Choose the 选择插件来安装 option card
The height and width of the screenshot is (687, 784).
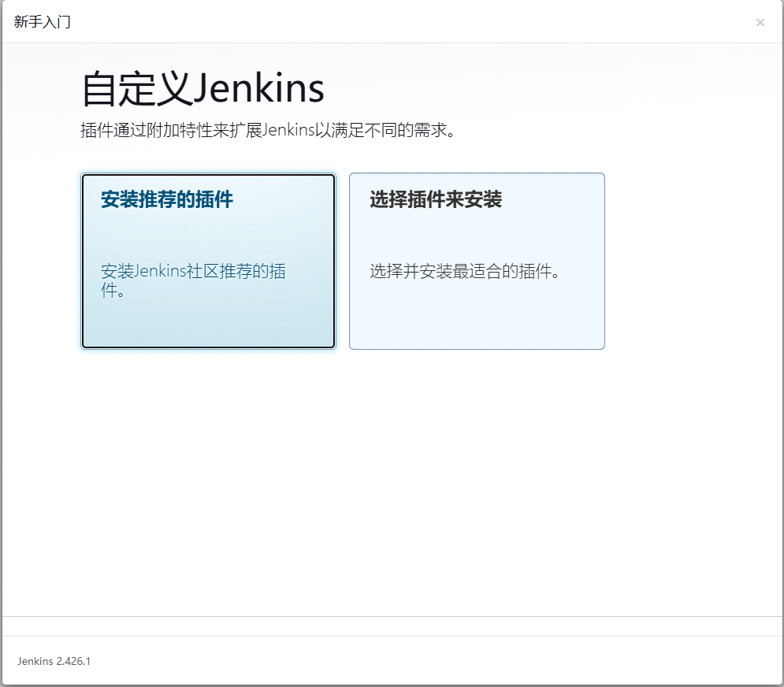pyautogui.click(x=477, y=261)
